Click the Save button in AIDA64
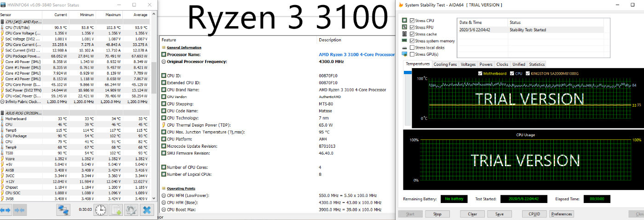Viewport: 644px width, 220px height. 500,214
